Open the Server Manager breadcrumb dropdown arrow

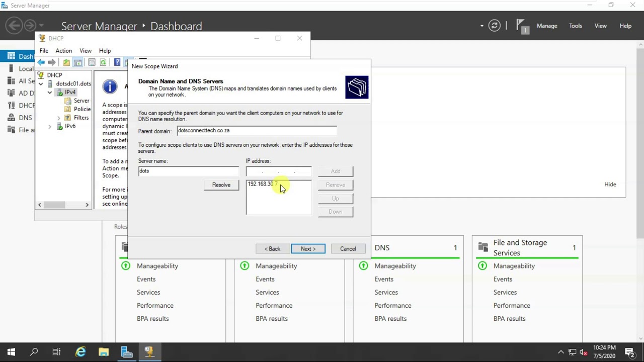tap(481, 26)
